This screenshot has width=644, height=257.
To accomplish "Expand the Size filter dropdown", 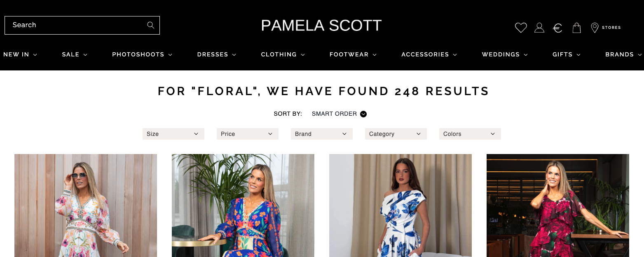I will (x=173, y=134).
